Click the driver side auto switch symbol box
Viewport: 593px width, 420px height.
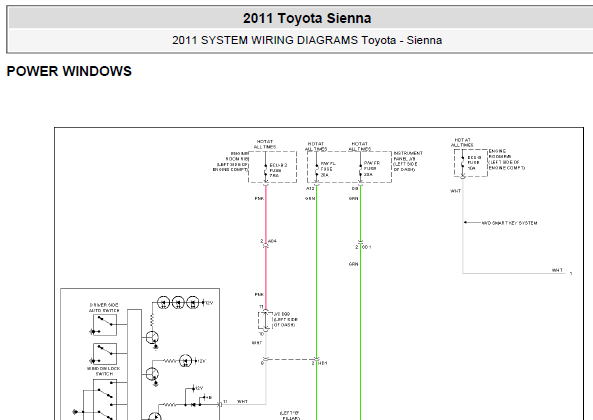(x=105, y=325)
